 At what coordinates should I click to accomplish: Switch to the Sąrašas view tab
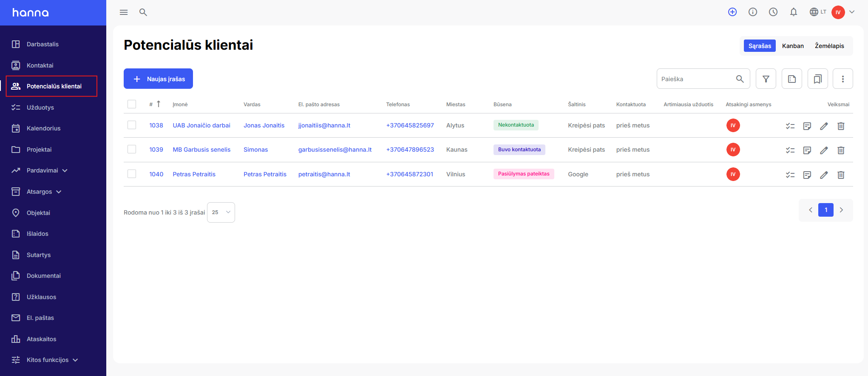(x=760, y=46)
